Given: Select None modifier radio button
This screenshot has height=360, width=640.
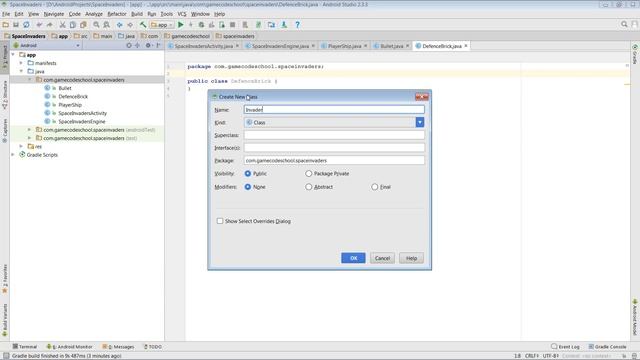Looking at the screenshot, I should click(248, 187).
